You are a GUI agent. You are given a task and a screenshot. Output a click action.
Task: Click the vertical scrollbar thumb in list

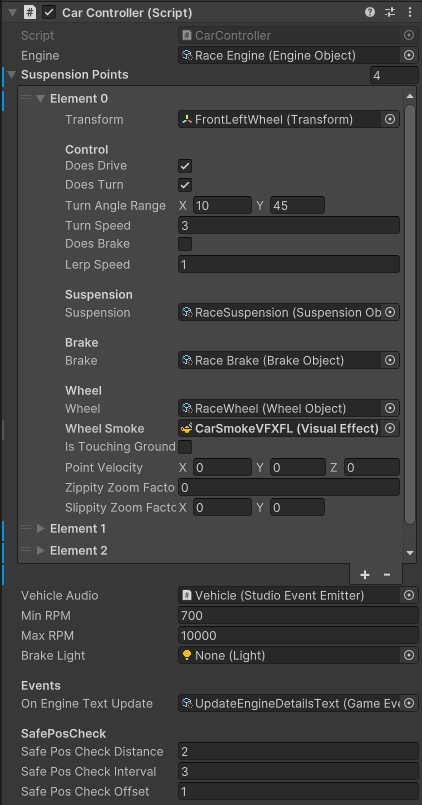point(410,314)
